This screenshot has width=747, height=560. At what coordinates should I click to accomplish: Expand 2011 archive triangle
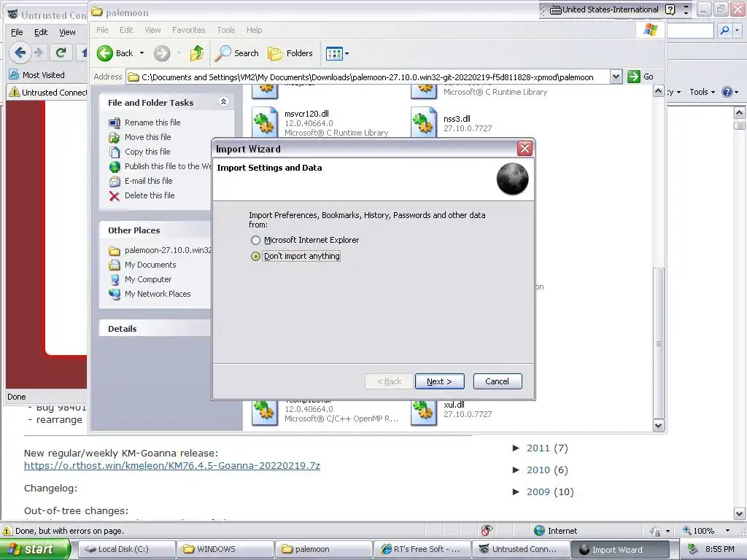click(x=516, y=448)
